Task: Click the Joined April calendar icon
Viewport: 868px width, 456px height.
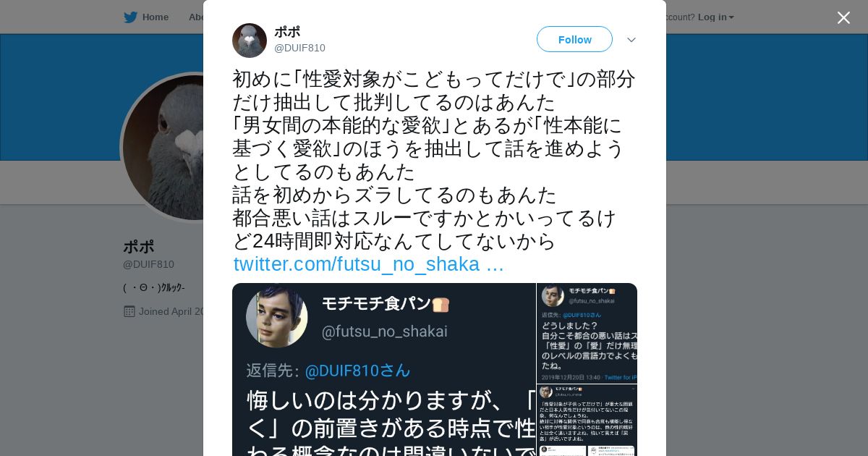Action: pos(129,311)
